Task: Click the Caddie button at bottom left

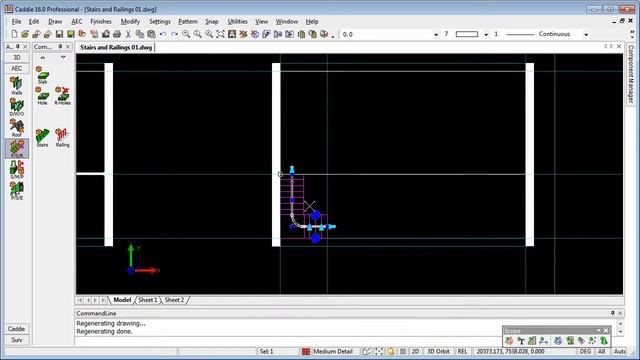Action: (17, 329)
